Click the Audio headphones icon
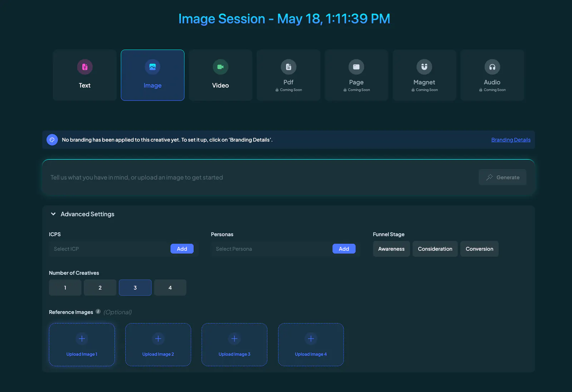This screenshot has width=572, height=392. coord(492,67)
